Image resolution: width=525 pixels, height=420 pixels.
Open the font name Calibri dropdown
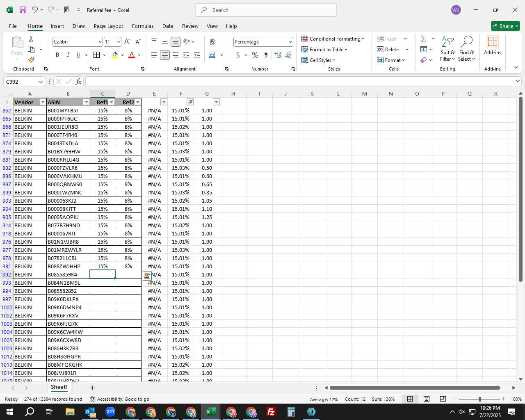tap(100, 42)
